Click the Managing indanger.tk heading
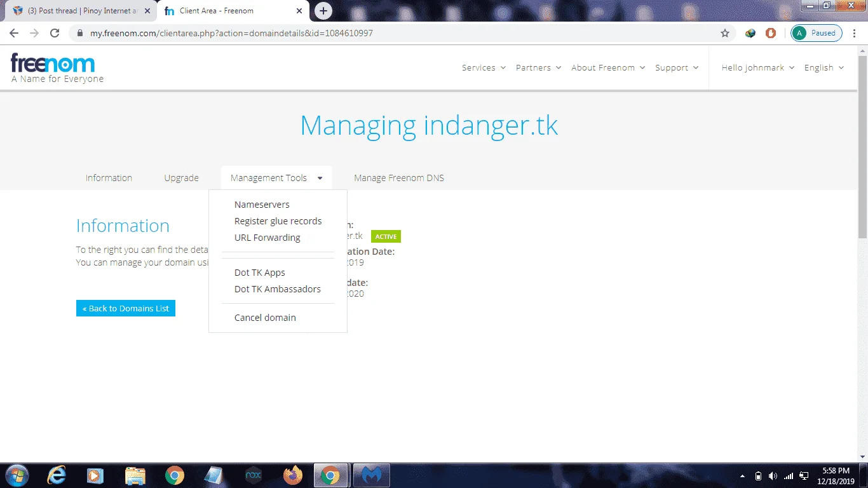Screen dimensions: 868x488 point(429,125)
